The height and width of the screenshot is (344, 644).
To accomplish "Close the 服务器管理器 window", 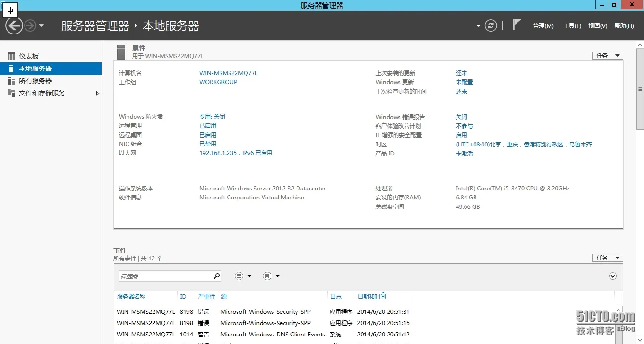I will point(632,5).
